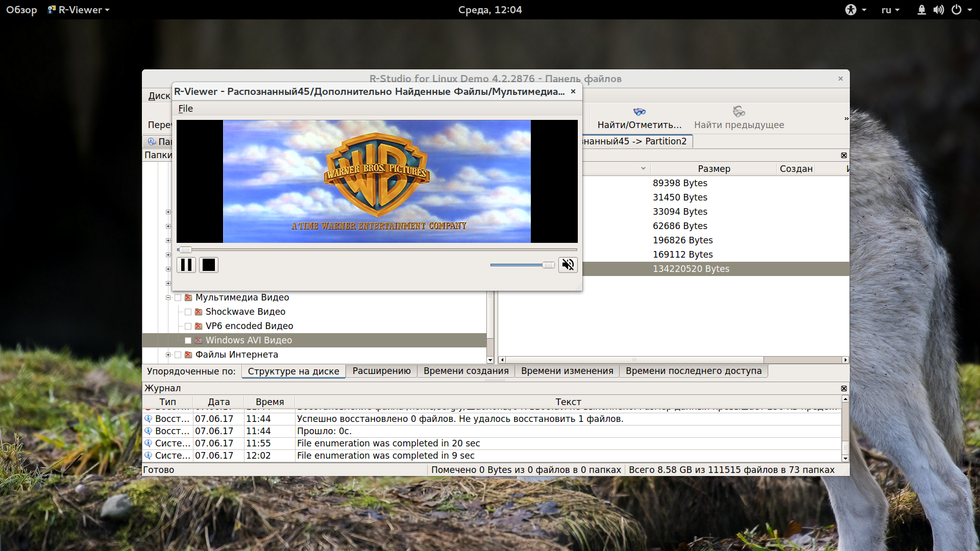Select the 89398 Bytes file row

tap(716, 183)
